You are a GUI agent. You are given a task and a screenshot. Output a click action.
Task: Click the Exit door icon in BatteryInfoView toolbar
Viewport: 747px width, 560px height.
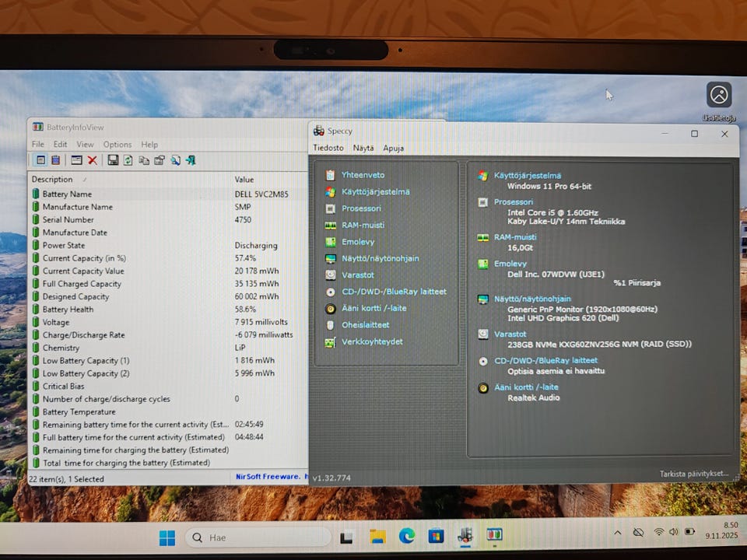[x=191, y=160]
